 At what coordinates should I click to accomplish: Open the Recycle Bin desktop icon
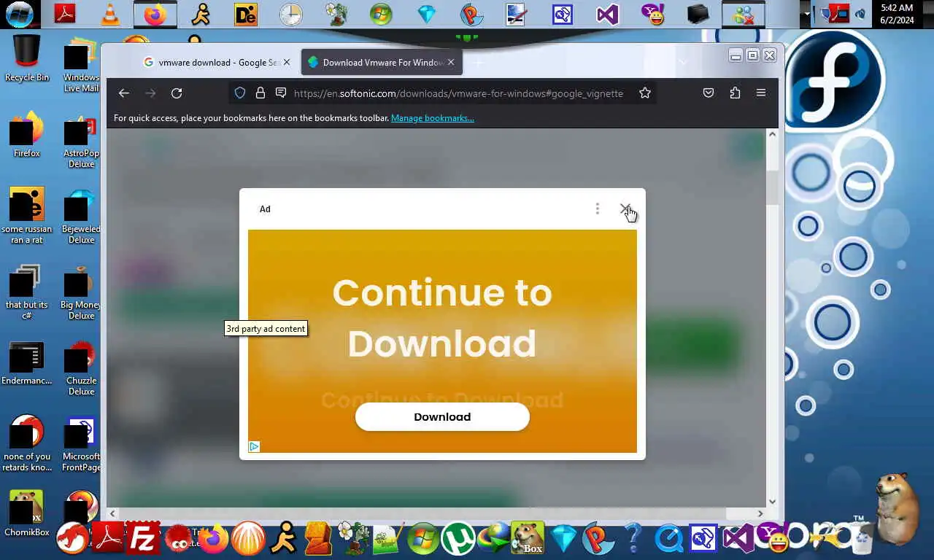pos(27,58)
